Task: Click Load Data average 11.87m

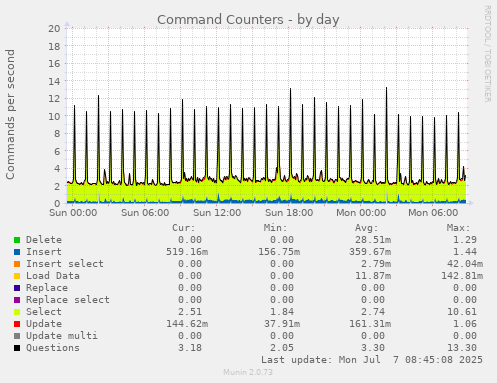Action: tap(373, 276)
